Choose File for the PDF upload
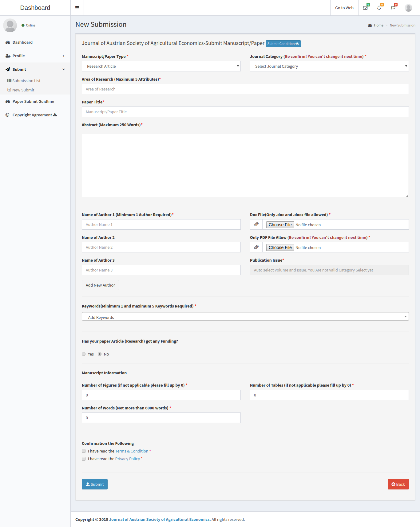Viewport: 420px width, 527px height. coord(280,247)
